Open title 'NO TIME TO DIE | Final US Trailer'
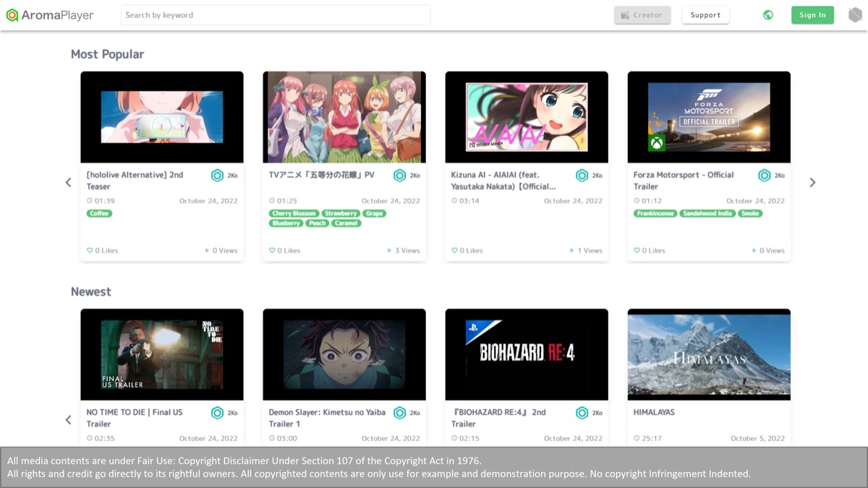 pyautogui.click(x=135, y=418)
